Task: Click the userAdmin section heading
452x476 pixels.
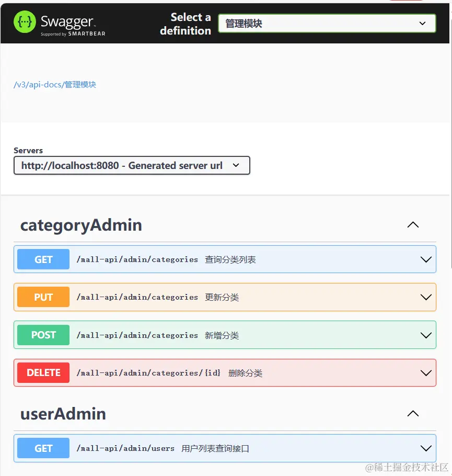Action: 63,414
